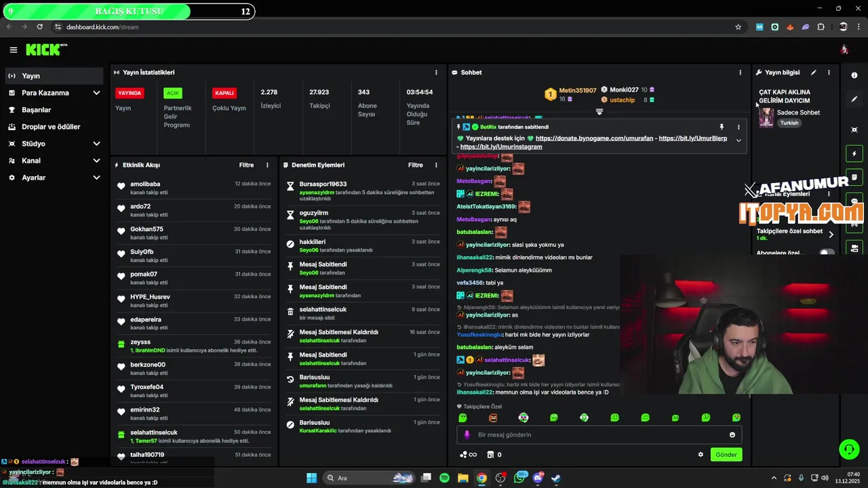Click the screen capture icon in right sidebar
868x488 pixels.
854,129
